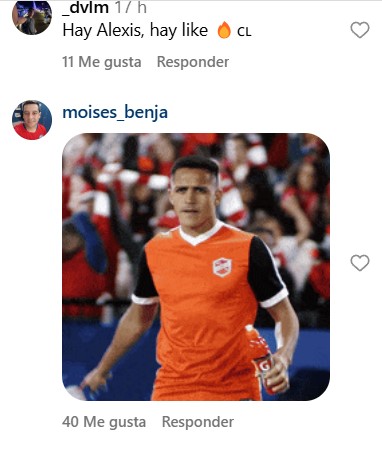Click the shield badge on the orange jersey
Viewport: 382px width, 456px height.
coord(222,267)
